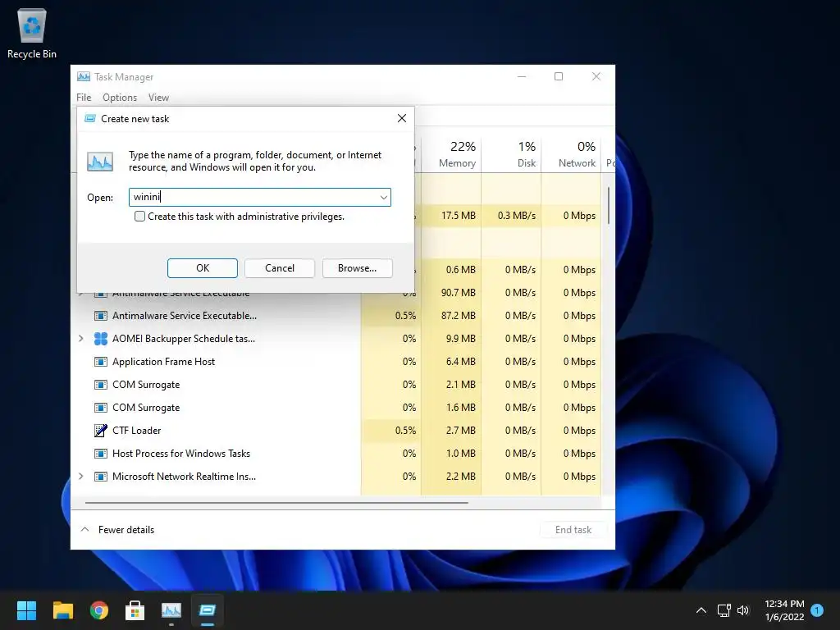This screenshot has height=630, width=840.
Task: Click the Antimalware Service Executable... process icon
Action: tap(101, 316)
